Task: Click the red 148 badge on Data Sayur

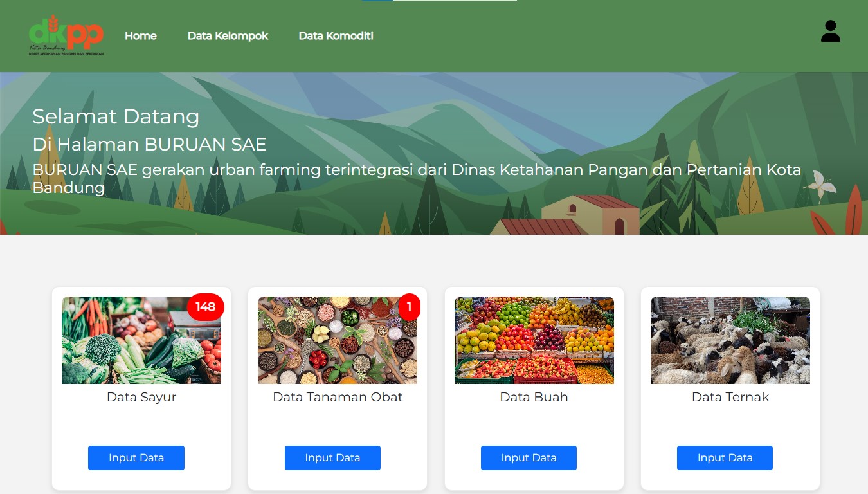Action: click(206, 307)
